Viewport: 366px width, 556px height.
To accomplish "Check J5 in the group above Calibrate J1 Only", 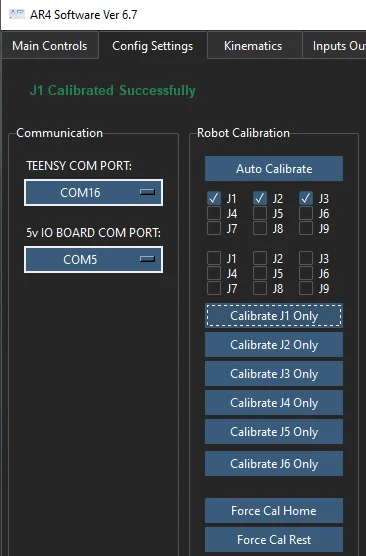I will (x=260, y=273).
